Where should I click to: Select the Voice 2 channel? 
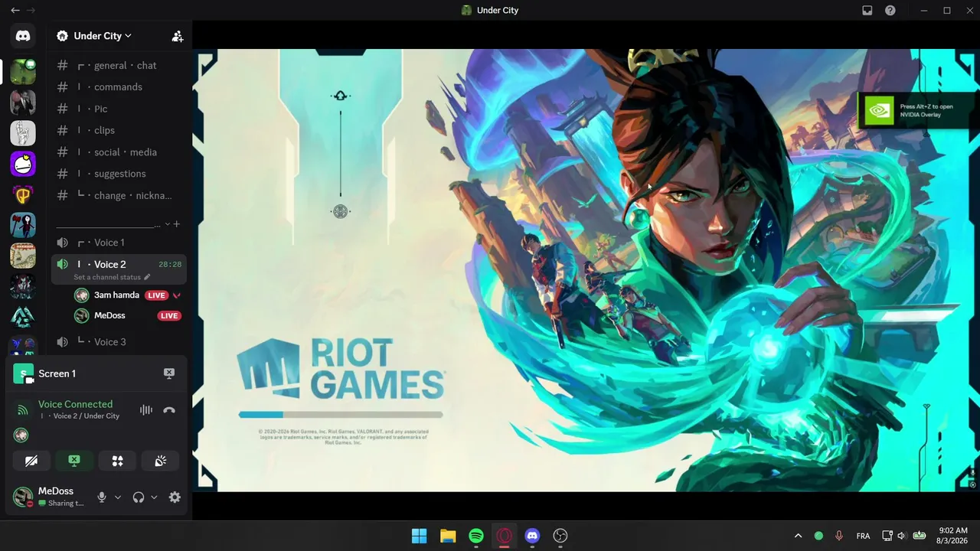(x=119, y=269)
